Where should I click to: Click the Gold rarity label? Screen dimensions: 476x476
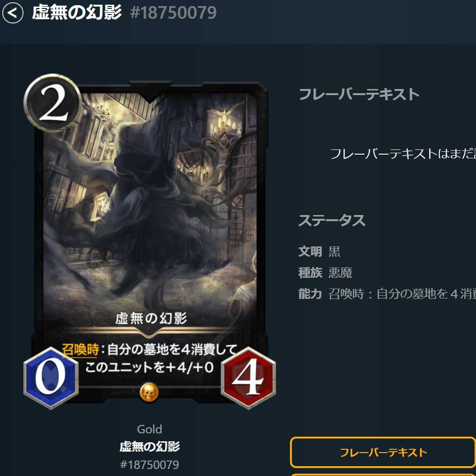click(x=149, y=429)
